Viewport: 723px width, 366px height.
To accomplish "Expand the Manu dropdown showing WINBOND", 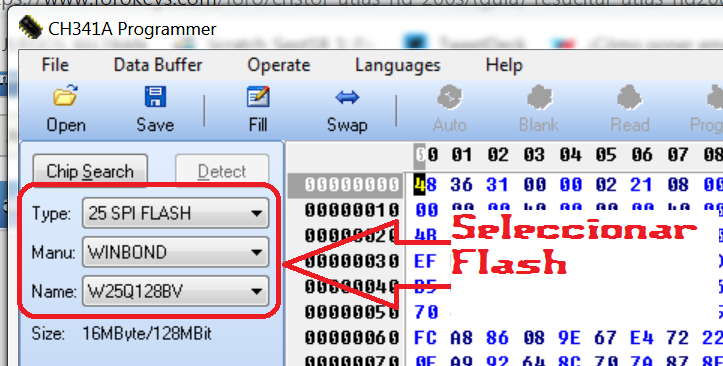I will (175, 252).
